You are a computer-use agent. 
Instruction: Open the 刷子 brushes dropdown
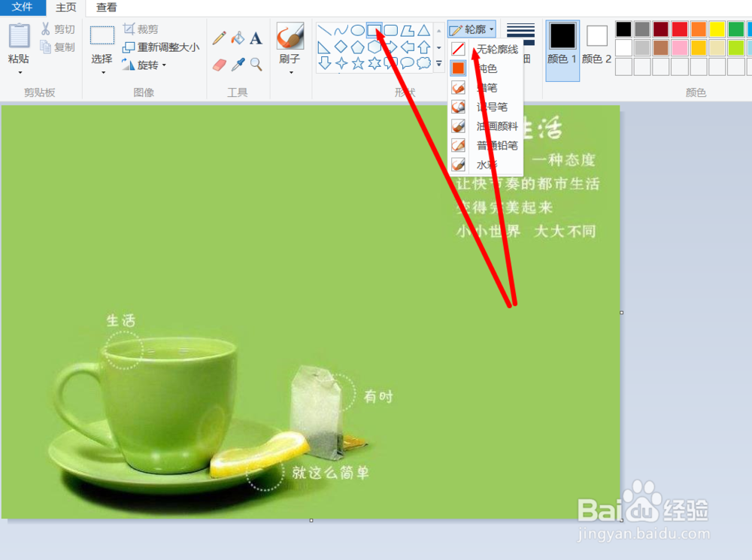[290, 72]
